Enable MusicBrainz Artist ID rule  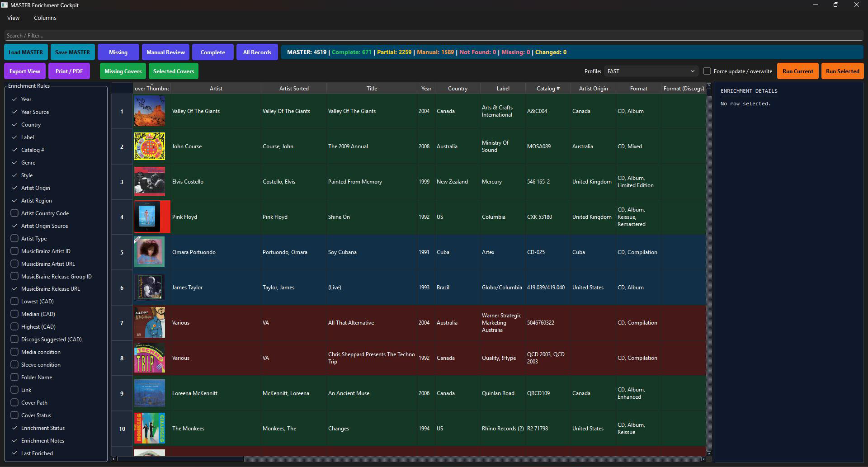pyautogui.click(x=14, y=251)
